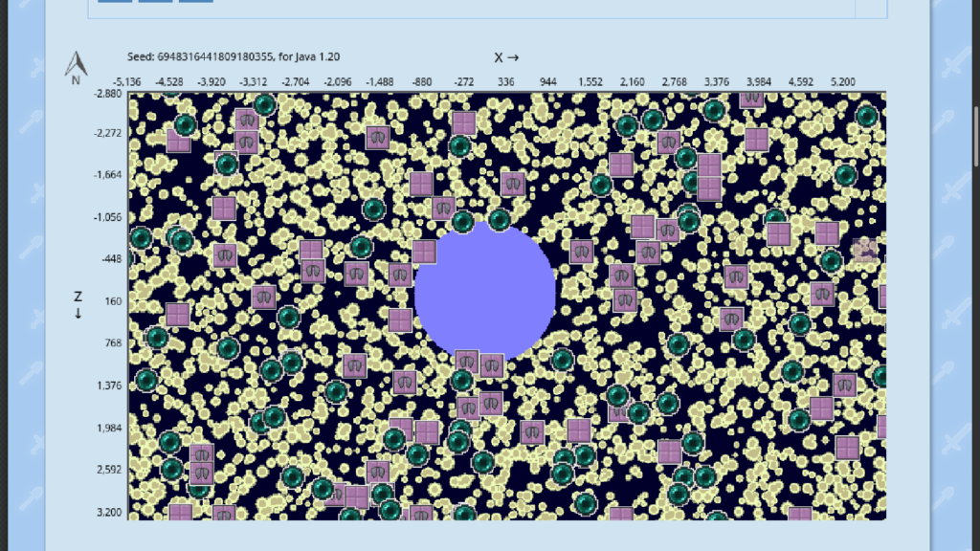This screenshot has width=980, height=551.
Task: Select the elytra icon directly north of central island
Action: 513,183
